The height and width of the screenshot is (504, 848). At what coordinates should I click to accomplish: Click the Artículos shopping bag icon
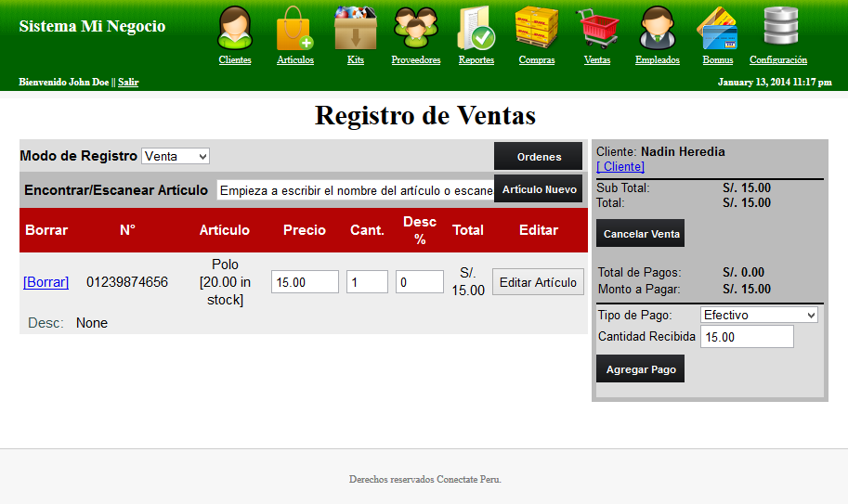click(x=294, y=28)
